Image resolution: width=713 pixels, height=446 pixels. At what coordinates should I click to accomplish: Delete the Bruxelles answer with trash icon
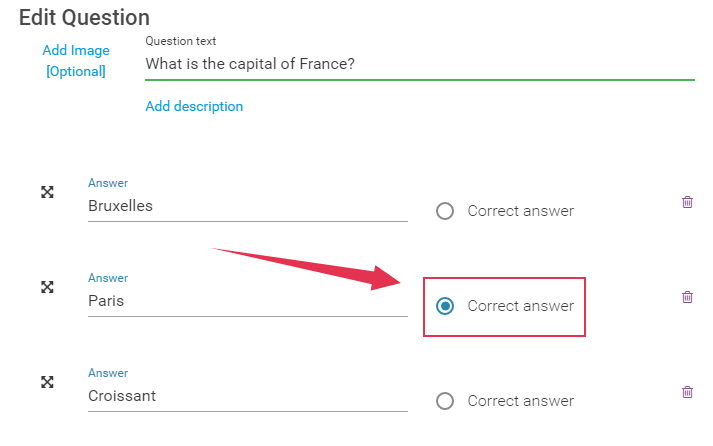pyautogui.click(x=687, y=202)
